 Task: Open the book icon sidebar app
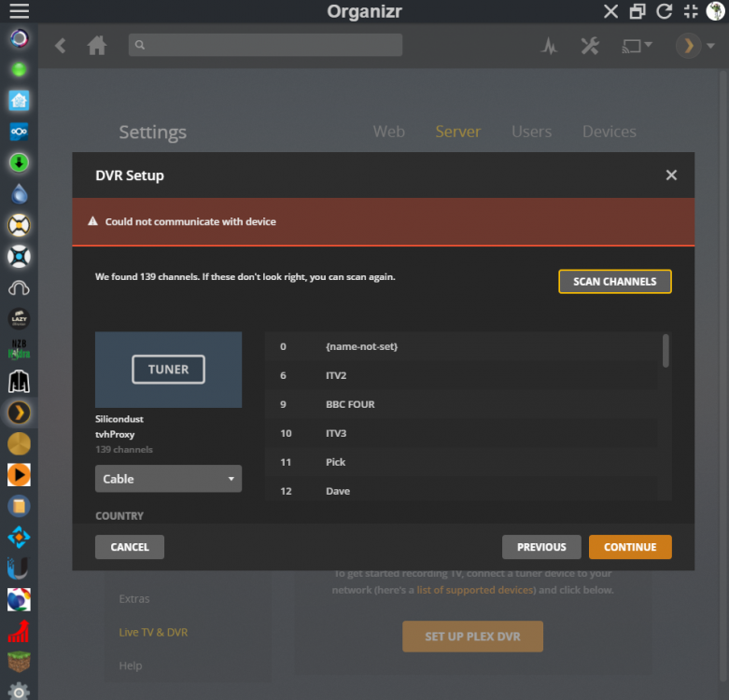coord(19,506)
